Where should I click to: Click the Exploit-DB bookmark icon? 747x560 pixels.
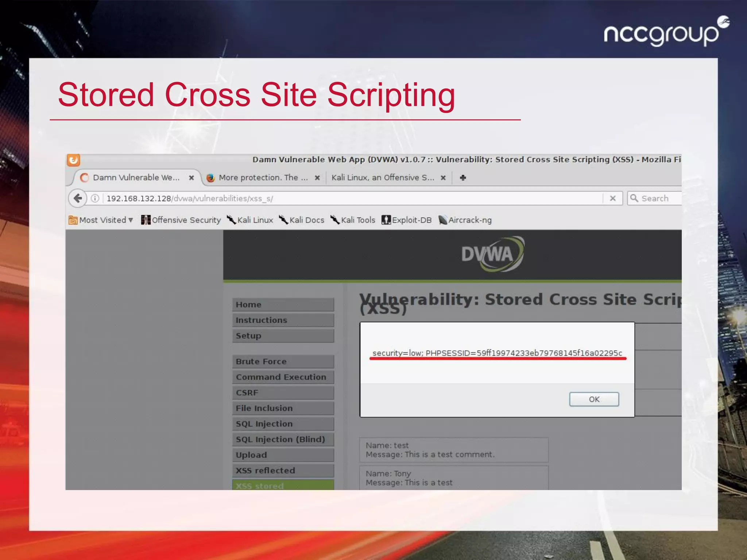tap(386, 220)
